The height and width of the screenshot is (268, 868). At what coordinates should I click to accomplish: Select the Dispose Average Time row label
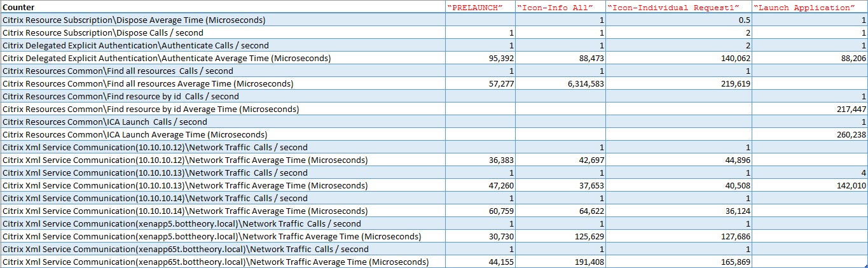[x=134, y=20]
